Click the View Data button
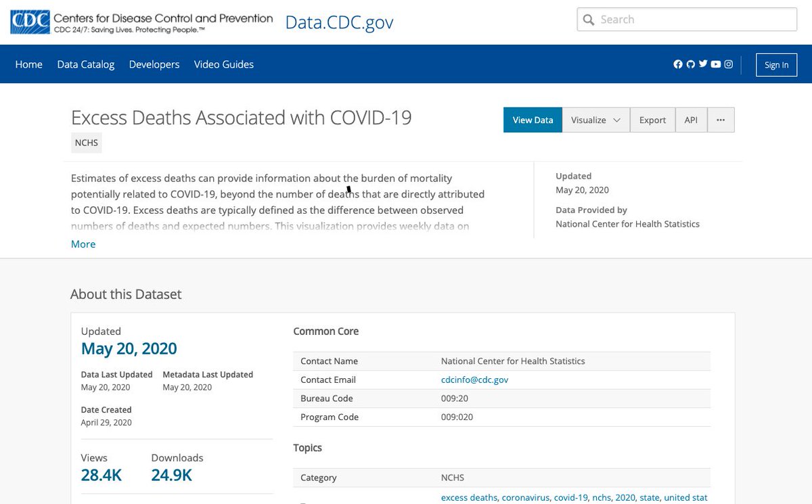Image resolution: width=812 pixels, height=504 pixels. tap(533, 120)
